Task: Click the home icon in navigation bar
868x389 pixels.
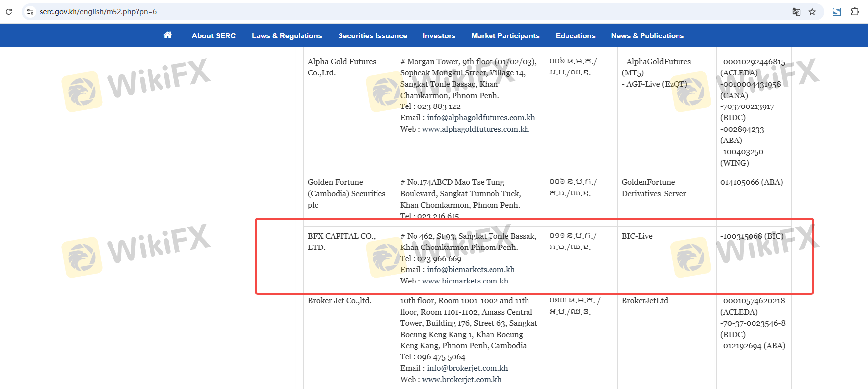Action: [x=168, y=35]
